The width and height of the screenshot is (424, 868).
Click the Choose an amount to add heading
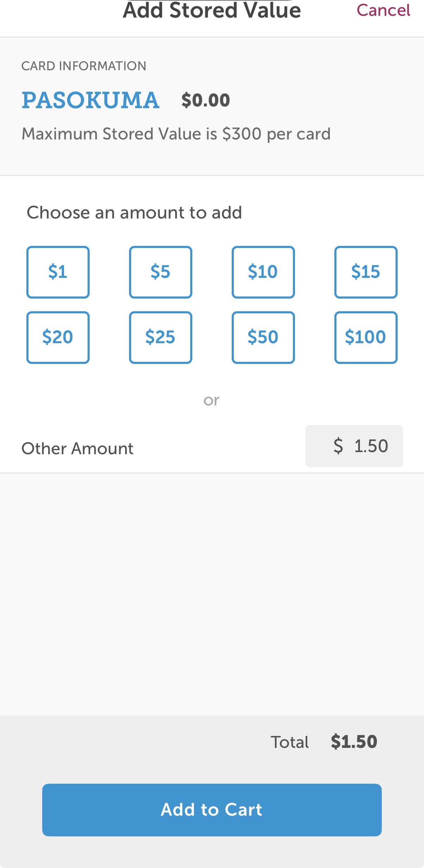click(134, 213)
